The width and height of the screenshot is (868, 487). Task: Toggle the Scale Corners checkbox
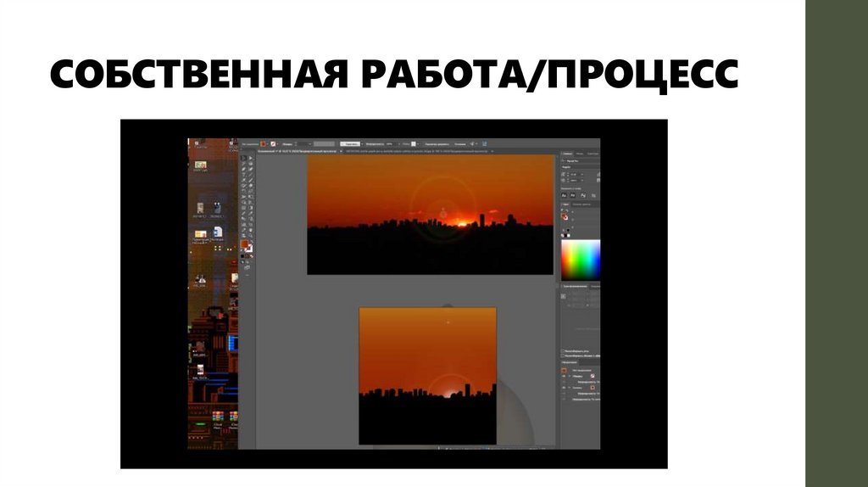pyautogui.click(x=562, y=351)
